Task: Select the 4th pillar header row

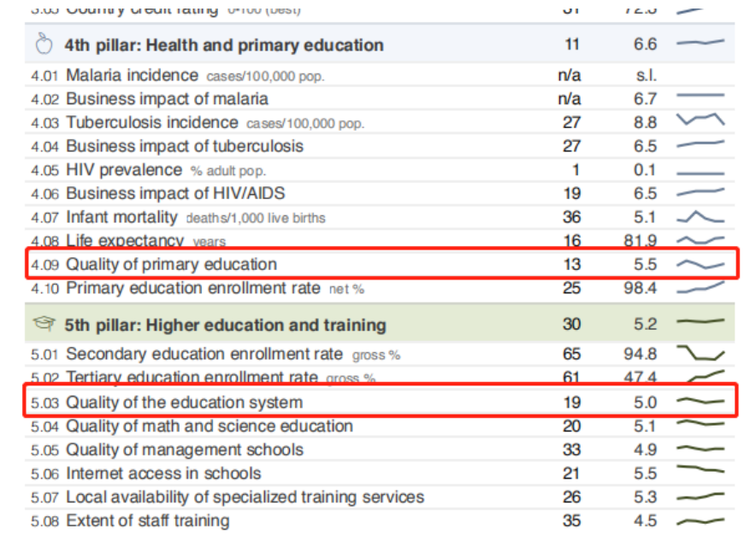Action: point(380,44)
